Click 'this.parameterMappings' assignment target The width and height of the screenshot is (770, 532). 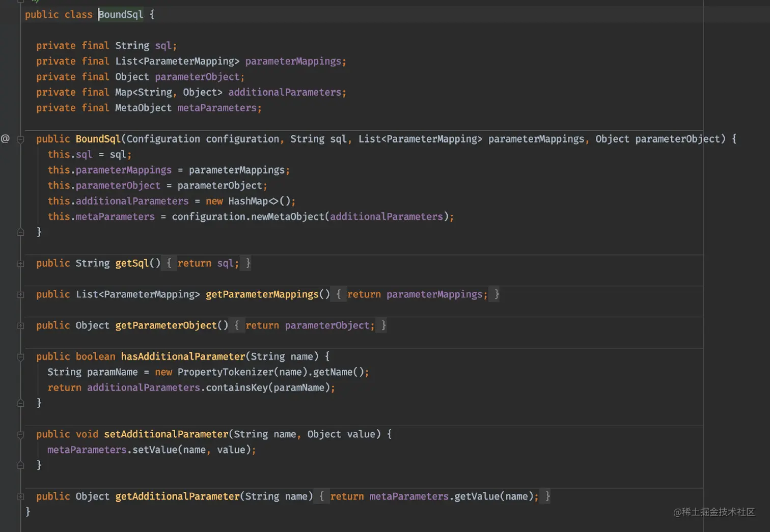109,170
